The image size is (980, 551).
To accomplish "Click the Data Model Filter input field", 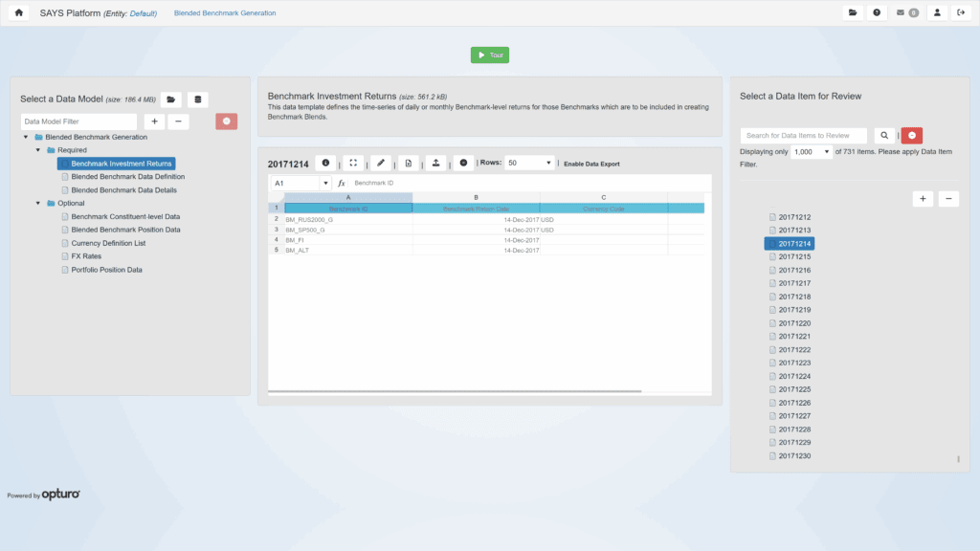I will pos(80,121).
